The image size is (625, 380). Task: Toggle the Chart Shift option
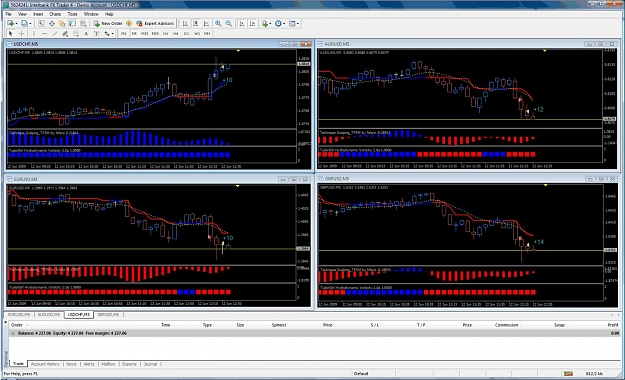coord(252,24)
